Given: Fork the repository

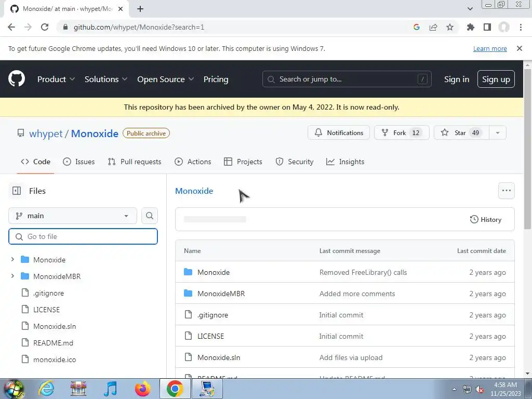Looking at the screenshot, I should click(402, 132).
